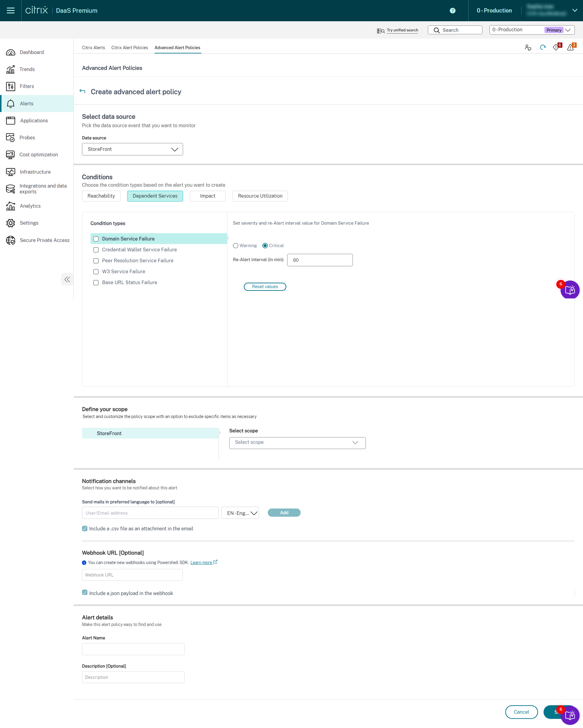This screenshot has width=583, height=728.
Task: Open the Data source StoreFront dropdown
Action: coord(132,149)
